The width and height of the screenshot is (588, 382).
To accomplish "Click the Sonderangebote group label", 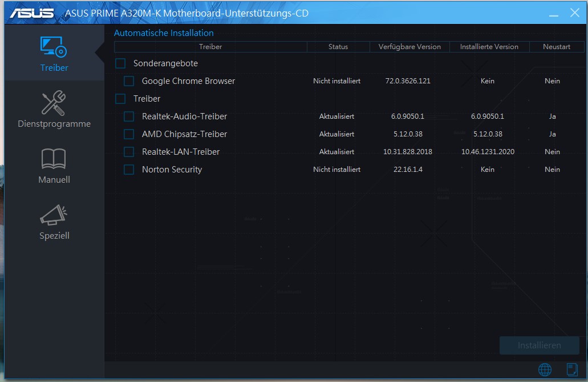I will 165,63.
